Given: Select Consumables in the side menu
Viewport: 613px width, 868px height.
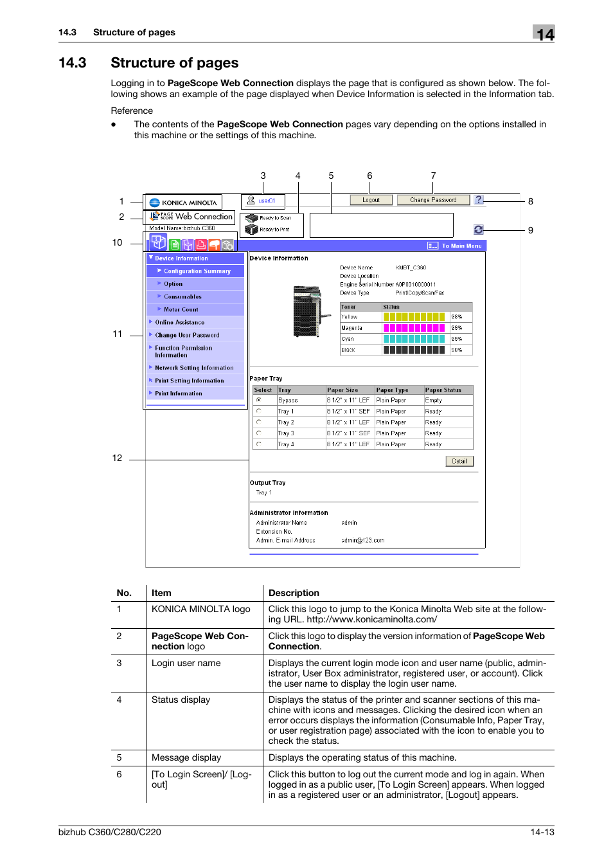Looking at the screenshot, I should coord(195,297).
